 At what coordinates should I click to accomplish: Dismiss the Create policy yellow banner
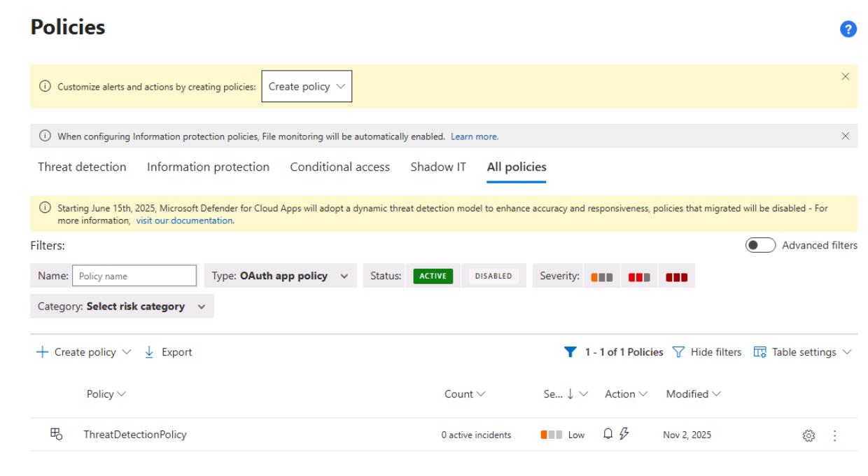(x=845, y=76)
